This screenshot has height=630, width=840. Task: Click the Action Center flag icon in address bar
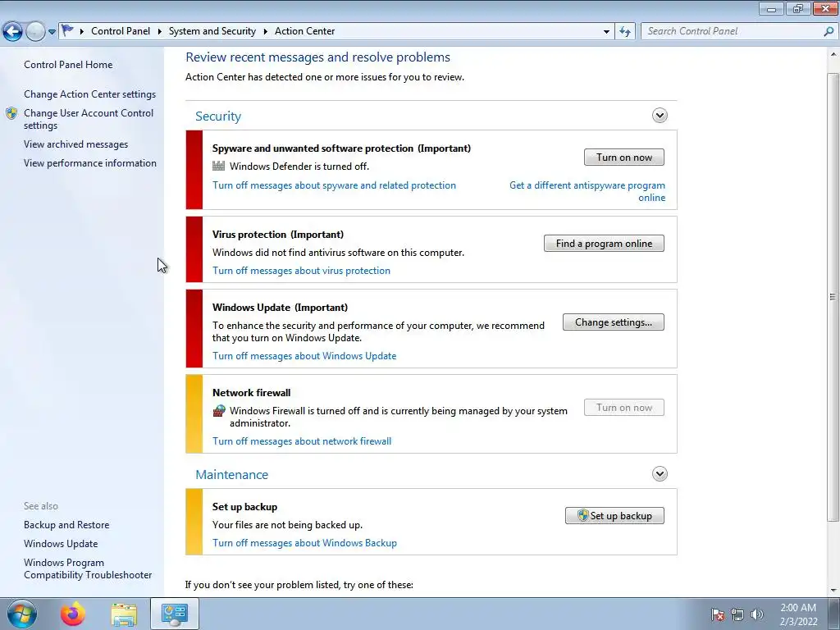[x=67, y=30]
